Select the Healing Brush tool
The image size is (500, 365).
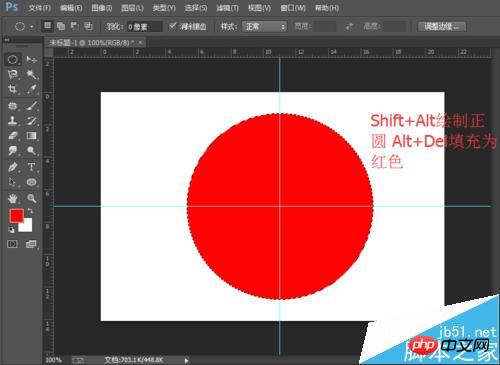[x=13, y=106]
